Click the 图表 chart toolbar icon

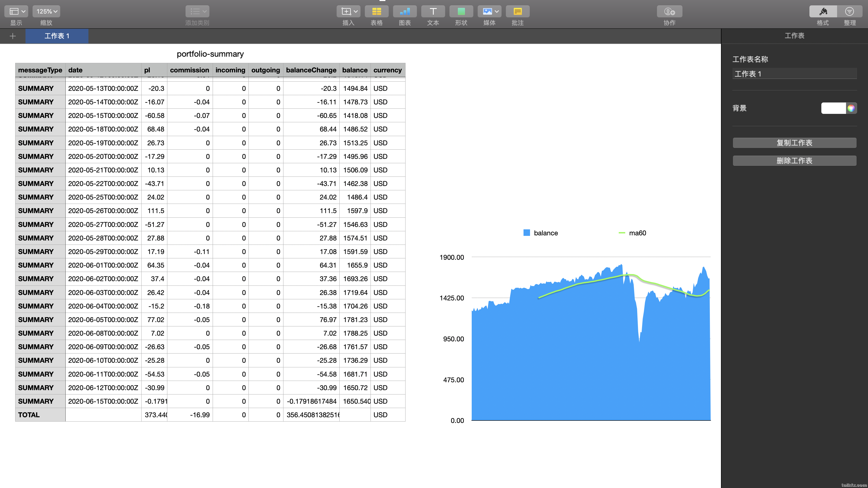coord(405,11)
